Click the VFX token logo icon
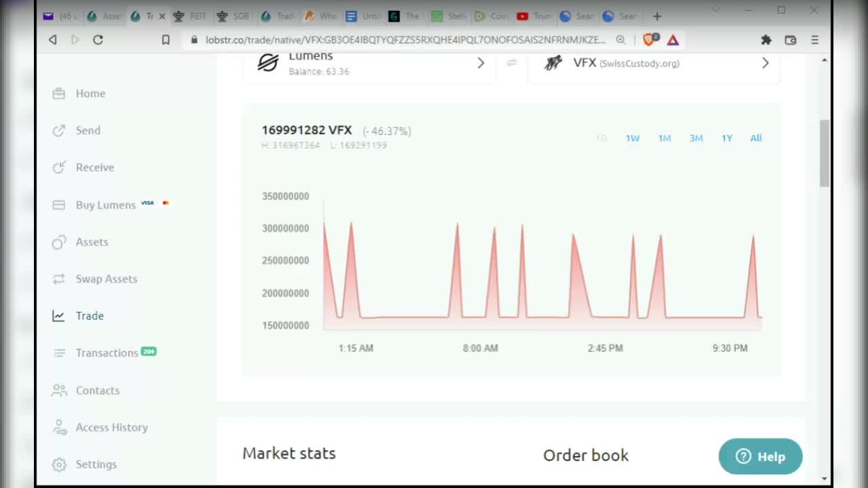 [x=554, y=63]
